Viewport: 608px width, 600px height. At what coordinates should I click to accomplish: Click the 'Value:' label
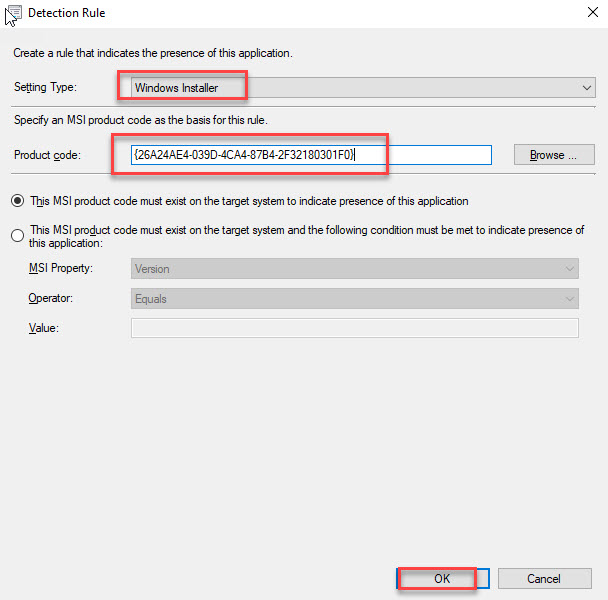[x=45, y=329]
